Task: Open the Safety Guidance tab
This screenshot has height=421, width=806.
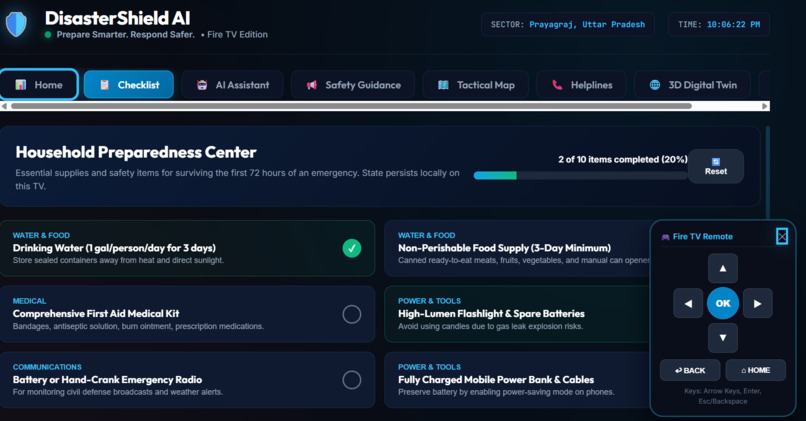Action: (x=353, y=85)
